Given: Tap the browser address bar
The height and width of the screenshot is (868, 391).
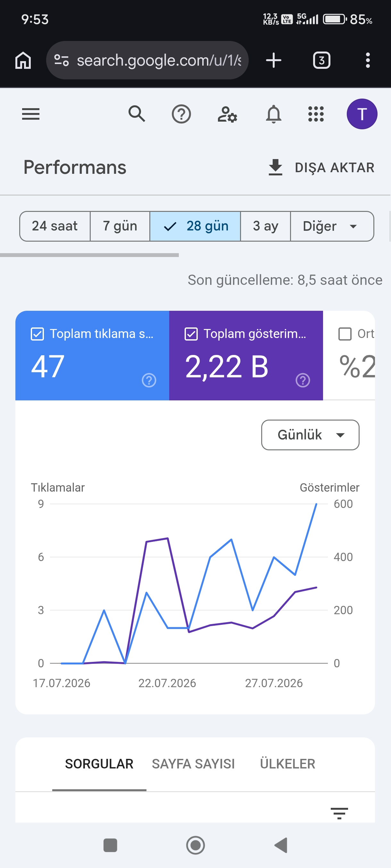Looking at the screenshot, I should 147,60.
